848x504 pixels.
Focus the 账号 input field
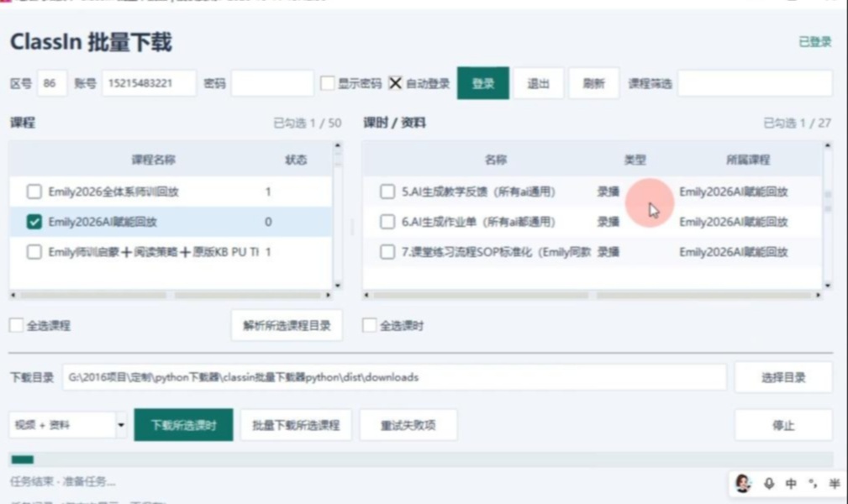tap(149, 83)
